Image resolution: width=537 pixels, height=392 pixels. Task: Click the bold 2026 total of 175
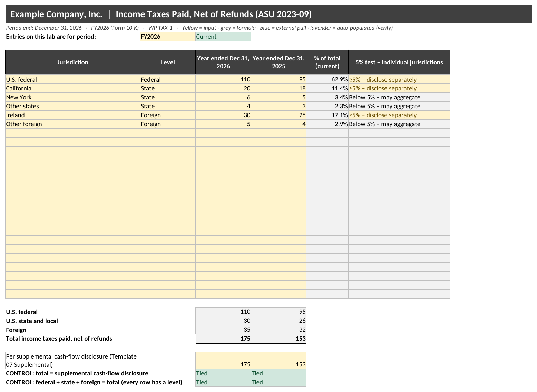[223, 339]
